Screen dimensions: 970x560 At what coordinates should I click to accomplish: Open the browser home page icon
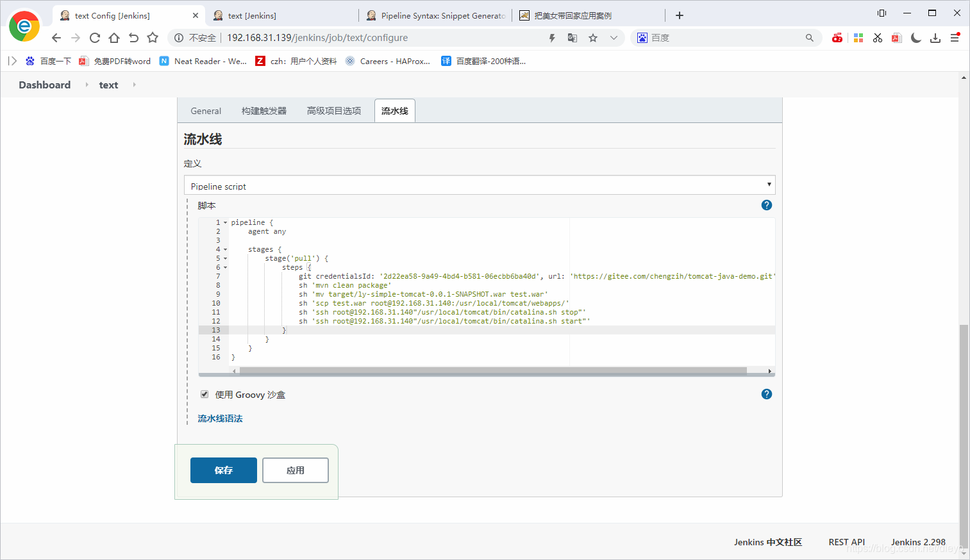[114, 38]
